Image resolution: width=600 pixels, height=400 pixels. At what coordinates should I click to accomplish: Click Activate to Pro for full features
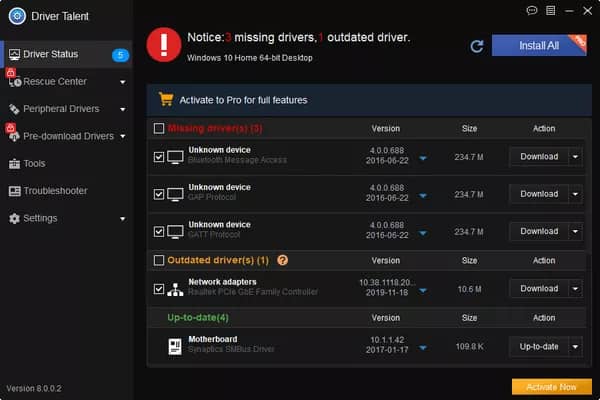click(243, 100)
